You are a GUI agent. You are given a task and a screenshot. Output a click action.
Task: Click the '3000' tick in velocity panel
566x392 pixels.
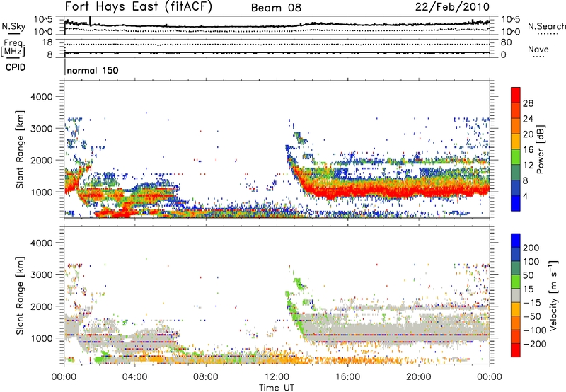[41, 275]
